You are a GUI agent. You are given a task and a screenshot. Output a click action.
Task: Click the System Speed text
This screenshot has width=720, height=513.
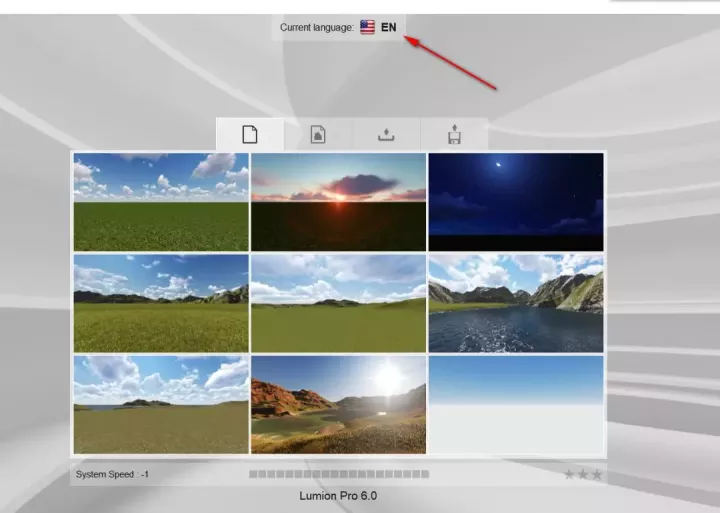112,474
